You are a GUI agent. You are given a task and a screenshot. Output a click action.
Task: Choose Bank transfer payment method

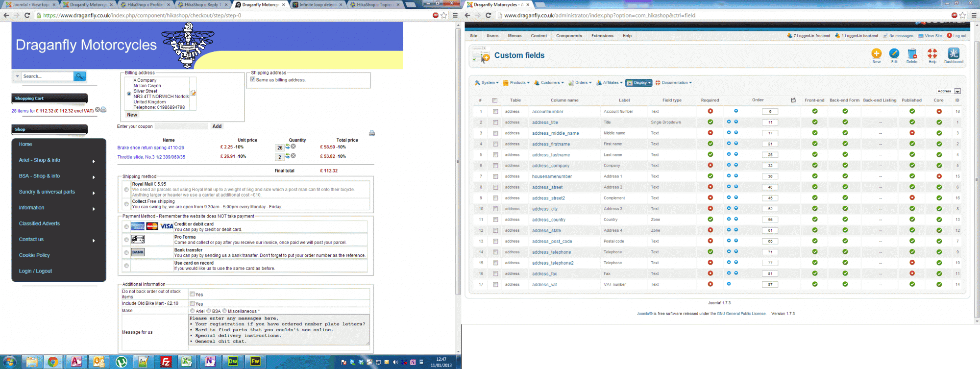click(x=126, y=253)
